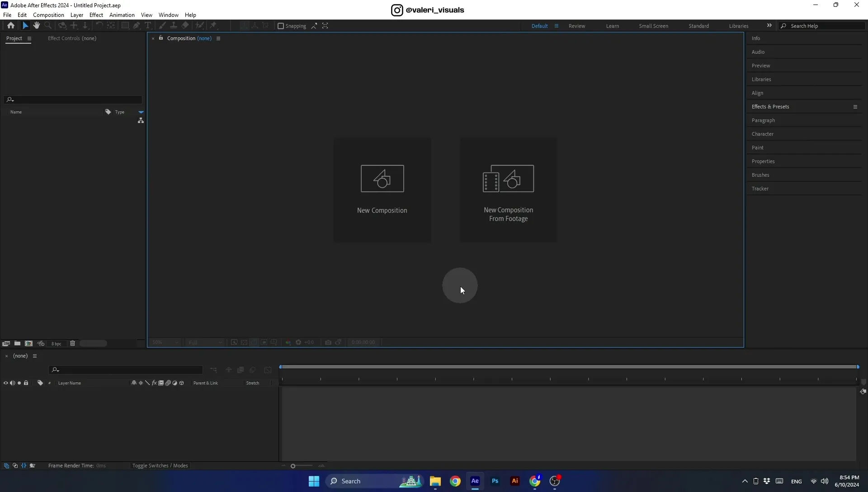Create a new folder in Project panel

coord(17,344)
